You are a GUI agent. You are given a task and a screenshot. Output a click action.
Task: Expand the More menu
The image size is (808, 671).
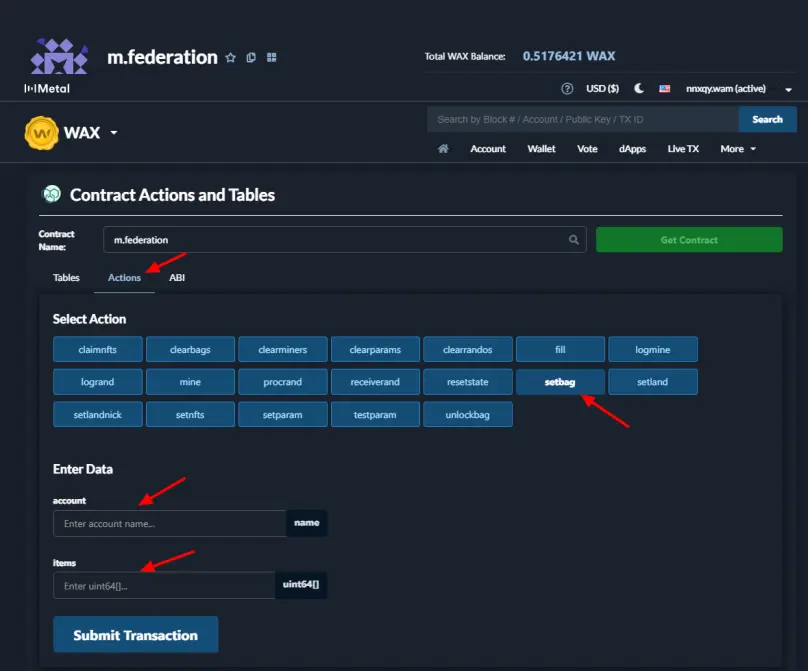[738, 149]
